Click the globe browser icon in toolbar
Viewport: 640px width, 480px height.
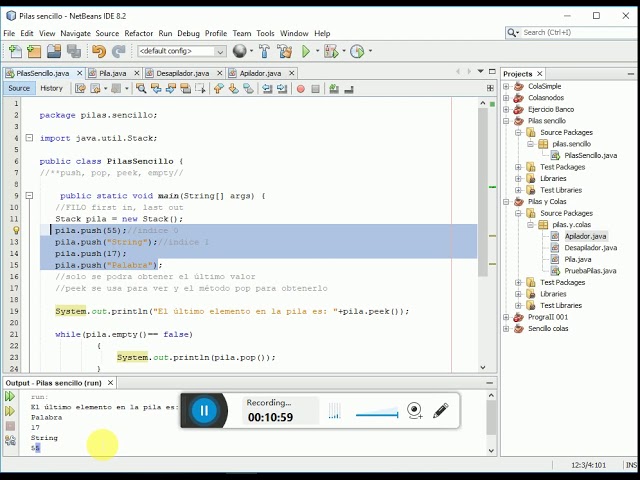(240, 51)
